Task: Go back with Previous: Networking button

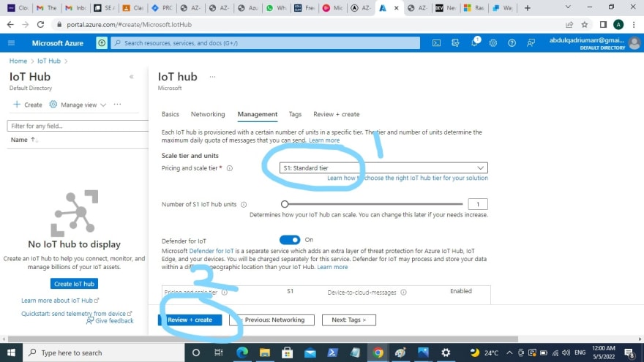Action: (x=272, y=320)
